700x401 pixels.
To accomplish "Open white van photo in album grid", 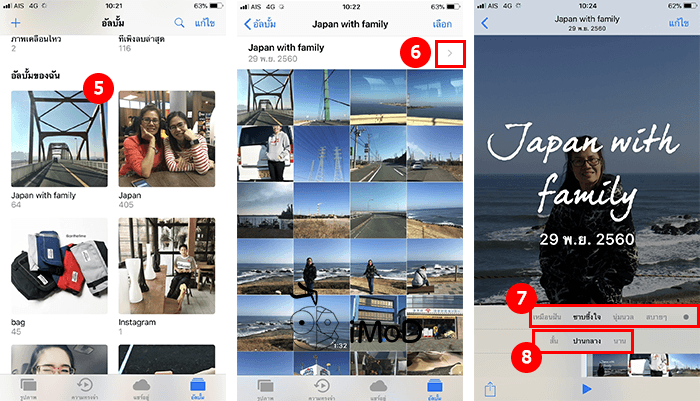I will coord(265,153).
